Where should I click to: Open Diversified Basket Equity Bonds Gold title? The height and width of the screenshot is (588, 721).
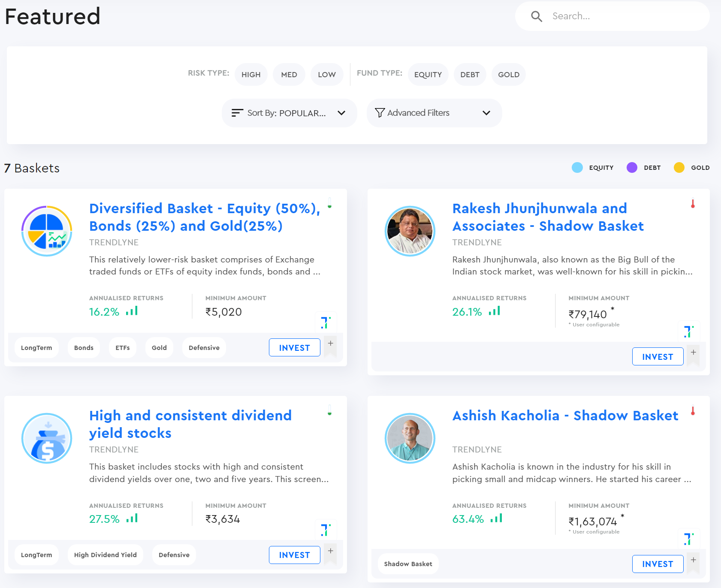click(x=205, y=217)
